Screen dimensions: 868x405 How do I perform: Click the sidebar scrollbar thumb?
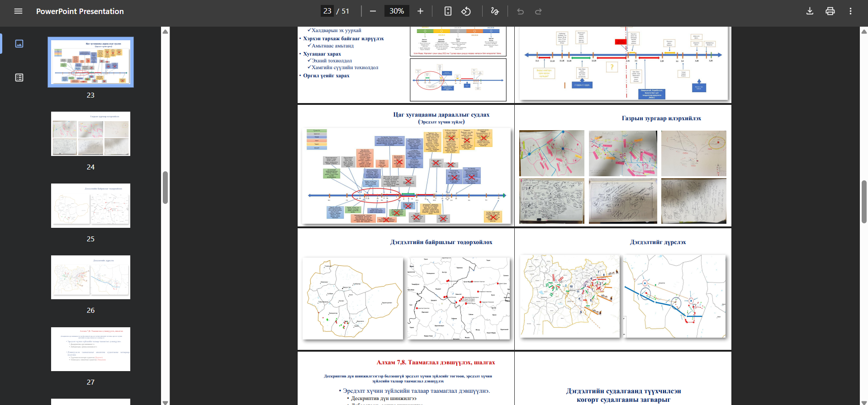pyautogui.click(x=165, y=188)
